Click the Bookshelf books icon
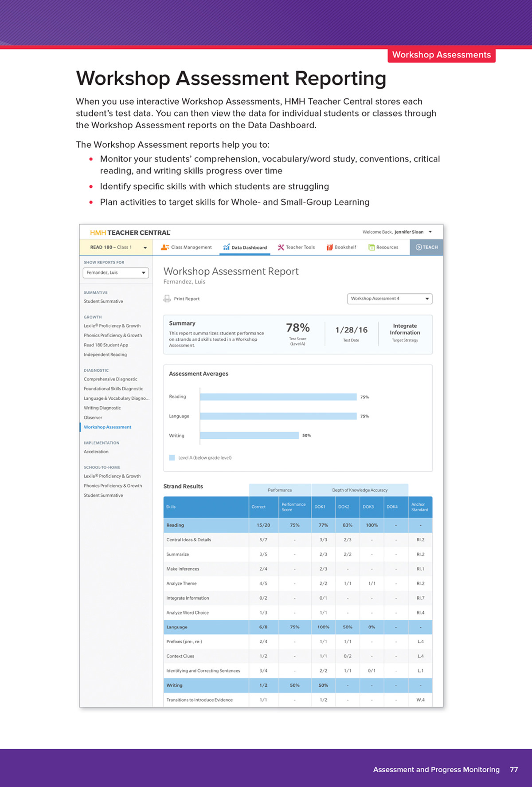Viewport: 532px width, 787px height. coord(329,248)
